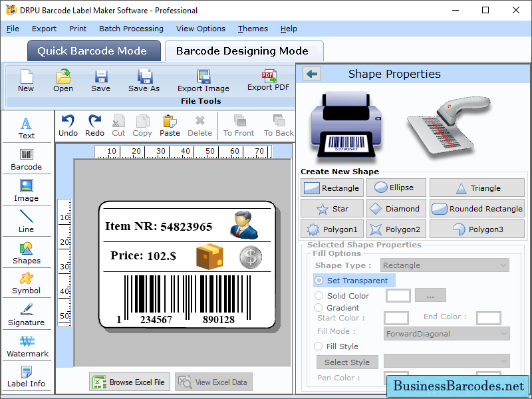The height and width of the screenshot is (399, 532).
Task: Expand the dropdown beside Select Style
Action: [x=446, y=361]
